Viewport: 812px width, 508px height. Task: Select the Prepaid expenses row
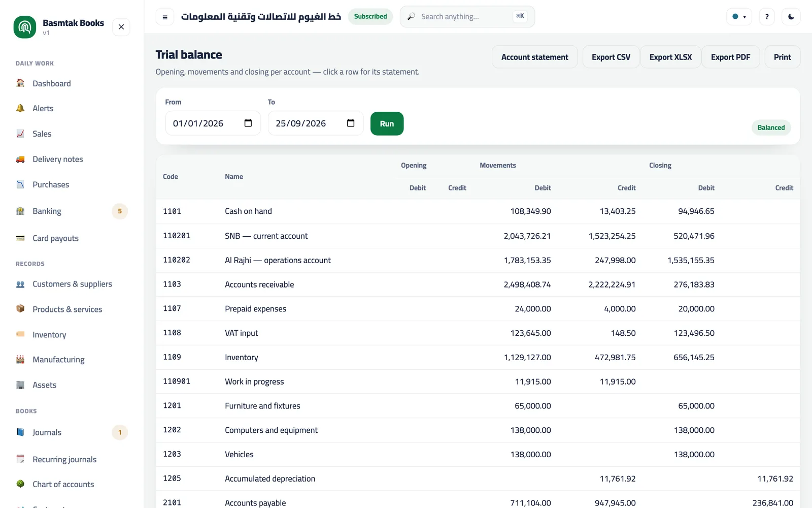point(478,309)
